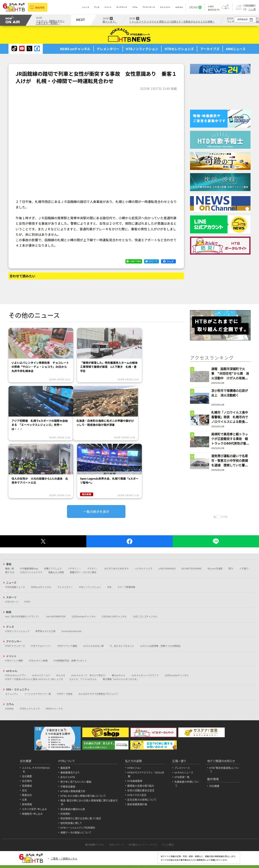Image resolution: width=259 pixels, height=868 pixels.
Task: Share via the wide green LINE bar
Action: [x=216, y=541]
